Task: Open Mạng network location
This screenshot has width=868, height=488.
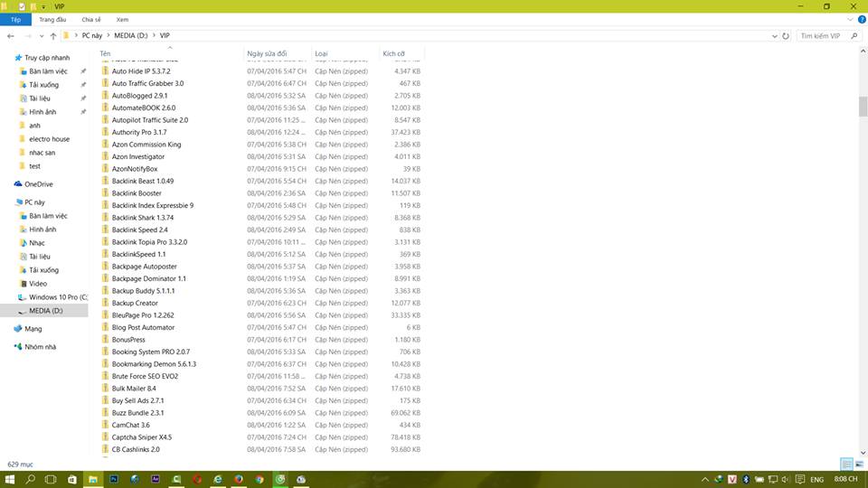Action: coord(33,329)
